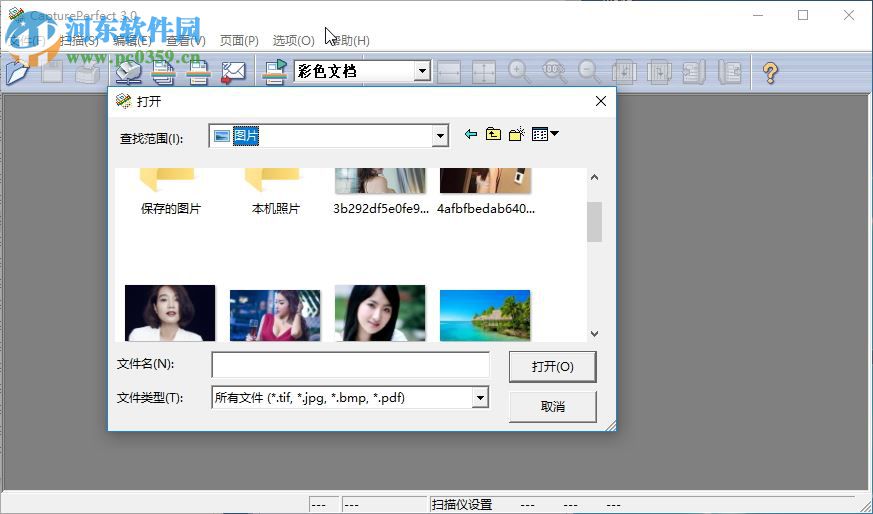This screenshot has height=514, width=873.
Task: Expand the 文件类型 file type dropdown
Action: coord(480,398)
